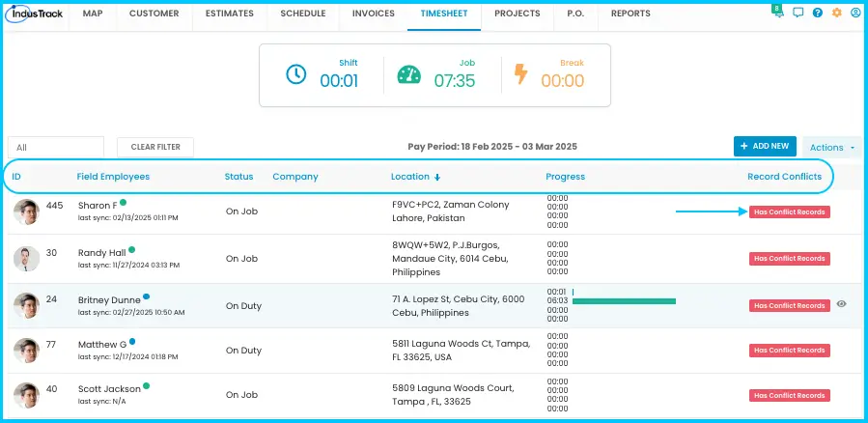Click Sharon F's green status dot
The width and height of the screenshot is (868, 423).
click(x=123, y=202)
